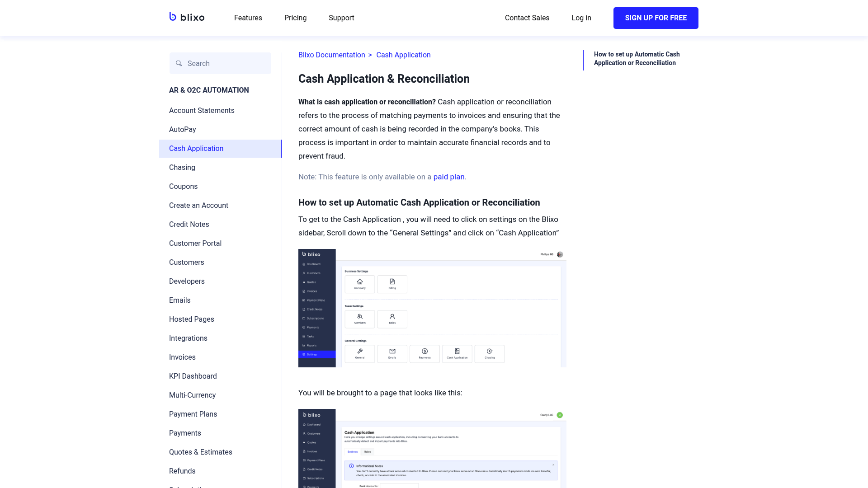Open the Billing settings icon
868x488 pixels.
coord(392,284)
